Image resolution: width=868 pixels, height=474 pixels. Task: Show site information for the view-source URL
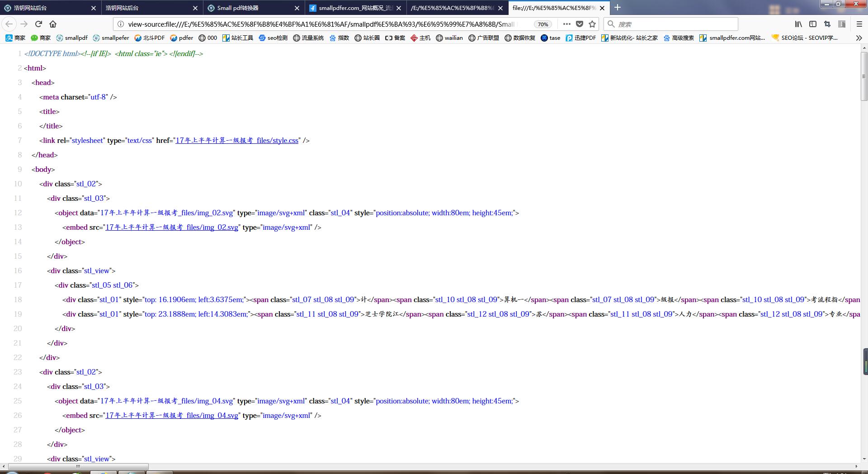tap(121, 24)
